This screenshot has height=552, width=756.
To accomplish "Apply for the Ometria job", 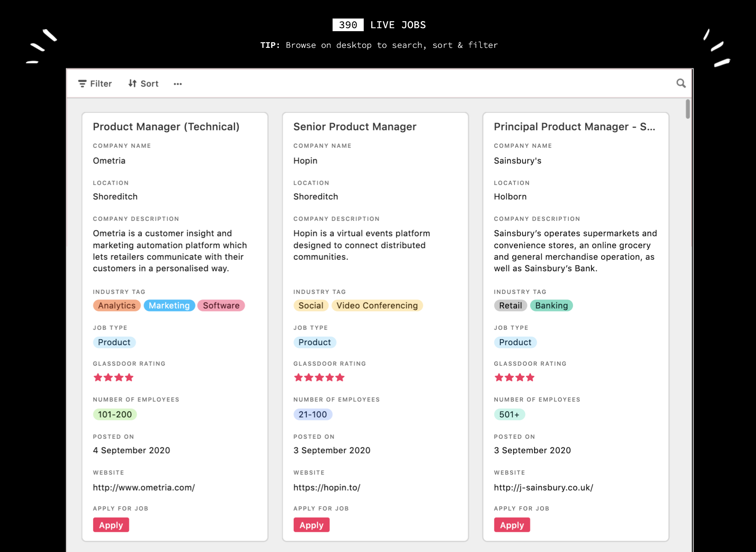I will [x=111, y=525].
